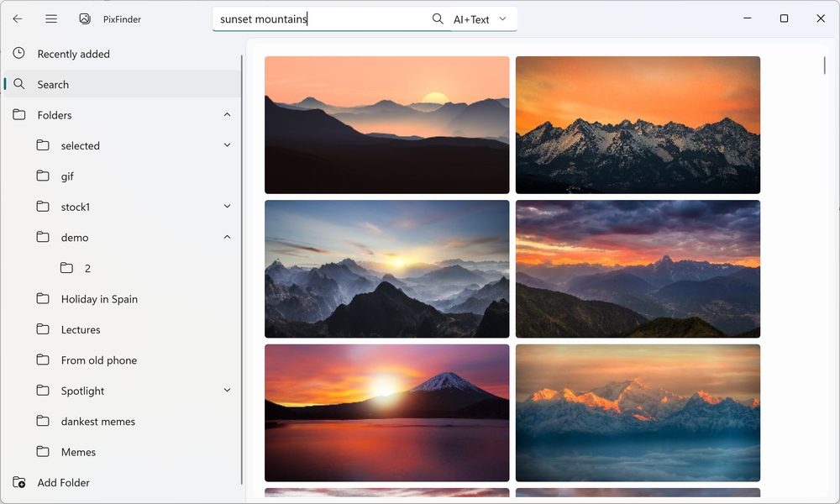This screenshot has height=504, width=840.
Task: Click folder icon next to 'Memes'
Action: pyautogui.click(x=43, y=451)
